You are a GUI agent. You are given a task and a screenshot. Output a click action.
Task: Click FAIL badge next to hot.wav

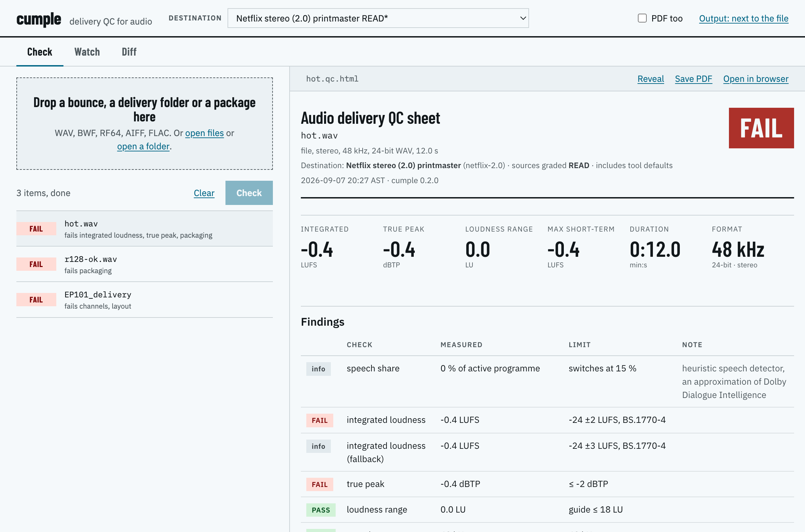tap(36, 229)
